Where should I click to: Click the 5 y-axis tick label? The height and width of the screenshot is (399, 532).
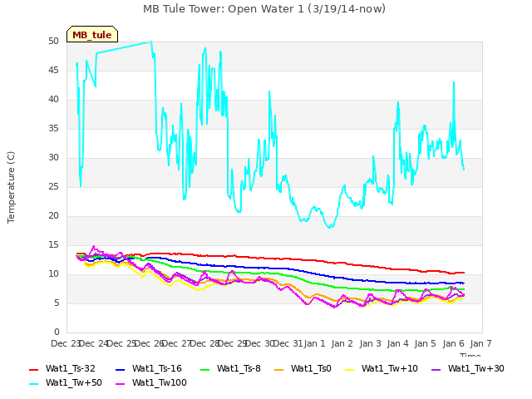[x=57, y=303]
